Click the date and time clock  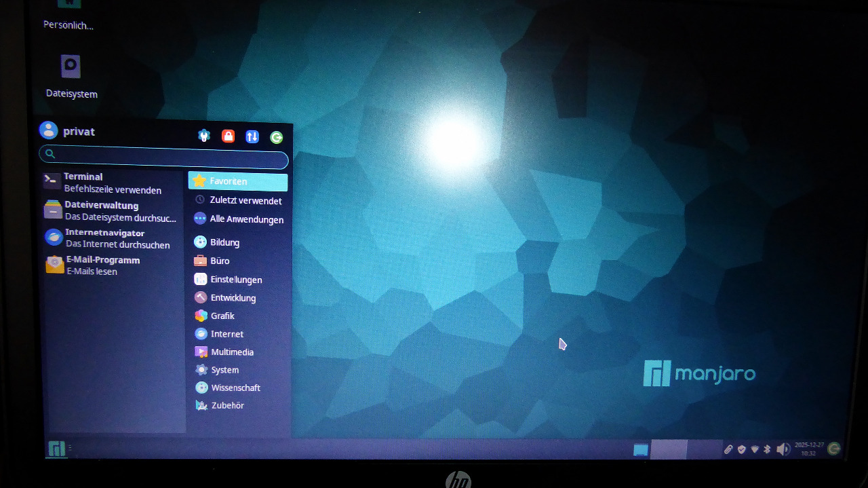pos(809,449)
